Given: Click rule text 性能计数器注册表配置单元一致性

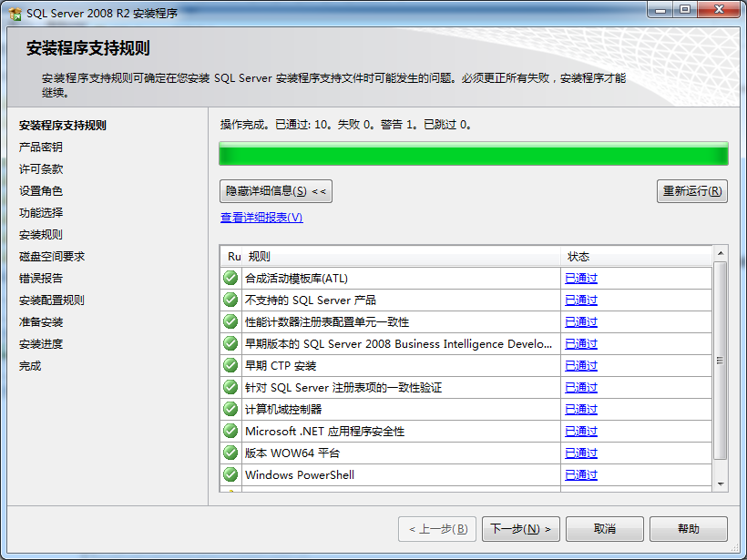Looking at the screenshot, I should 327,322.
